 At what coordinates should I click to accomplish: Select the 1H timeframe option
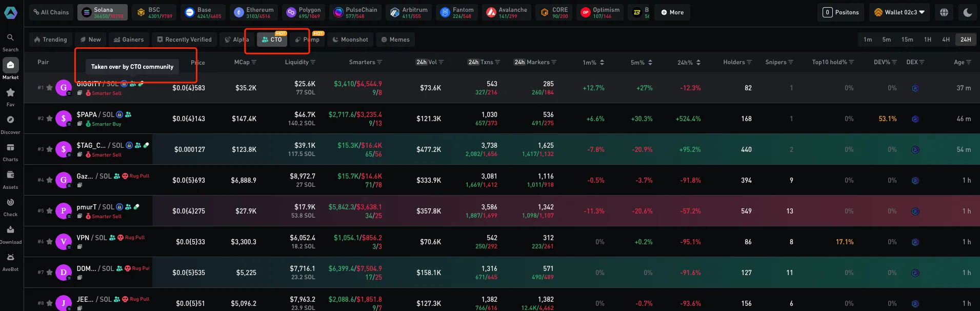927,40
